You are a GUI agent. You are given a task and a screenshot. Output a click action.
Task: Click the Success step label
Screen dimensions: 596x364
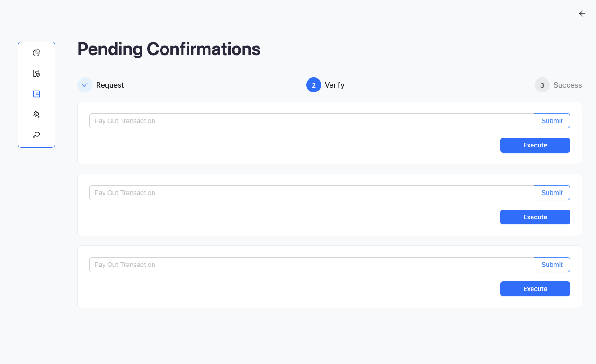pyautogui.click(x=568, y=85)
